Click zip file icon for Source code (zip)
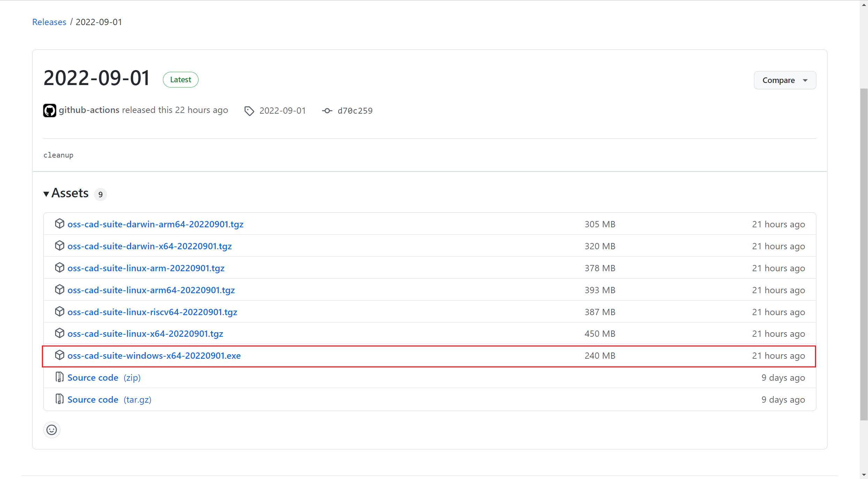Viewport: 868px width, 479px height. click(60, 377)
